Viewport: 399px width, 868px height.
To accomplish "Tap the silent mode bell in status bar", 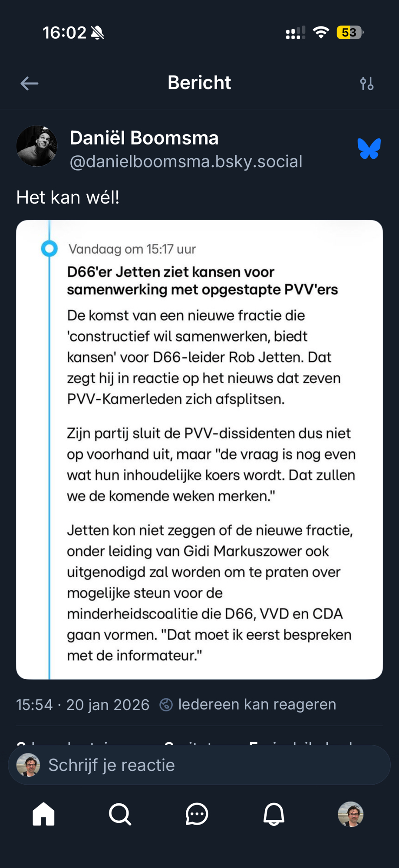I will 98,33.
